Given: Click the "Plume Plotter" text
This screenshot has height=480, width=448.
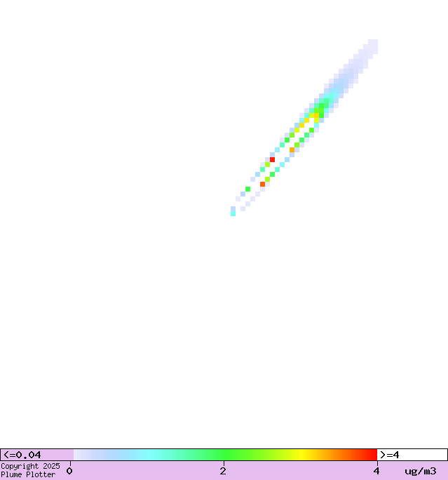Looking at the screenshot, I should point(28,474).
